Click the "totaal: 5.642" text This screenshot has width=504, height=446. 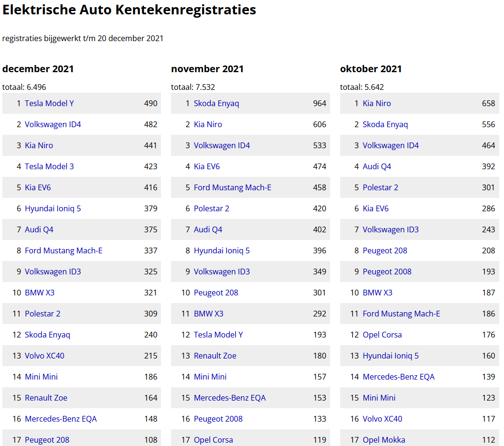coord(362,87)
